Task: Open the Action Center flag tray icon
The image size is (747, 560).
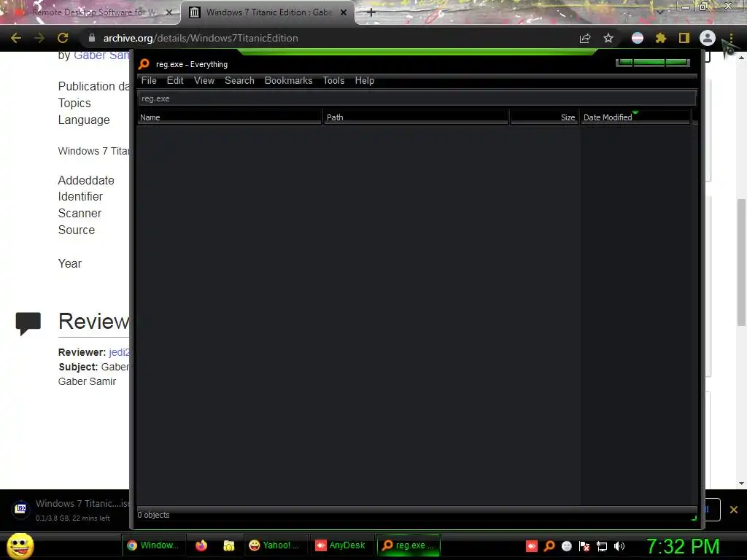Action: [584, 546]
